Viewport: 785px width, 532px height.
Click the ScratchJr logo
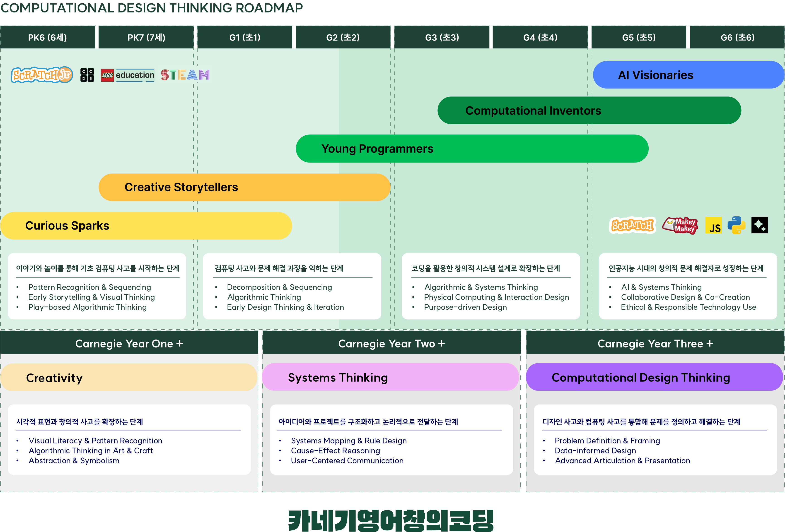tap(42, 75)
